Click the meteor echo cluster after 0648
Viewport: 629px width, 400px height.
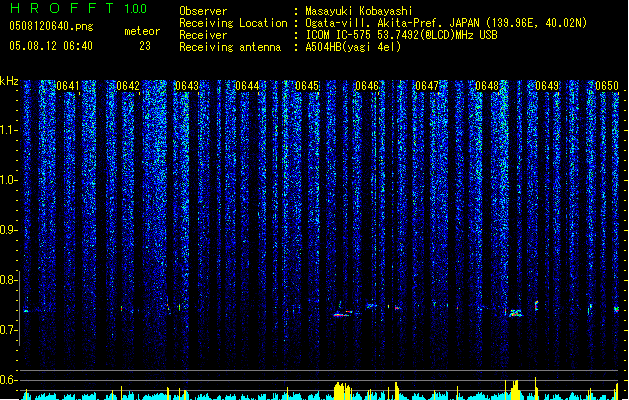click(515, 313)
